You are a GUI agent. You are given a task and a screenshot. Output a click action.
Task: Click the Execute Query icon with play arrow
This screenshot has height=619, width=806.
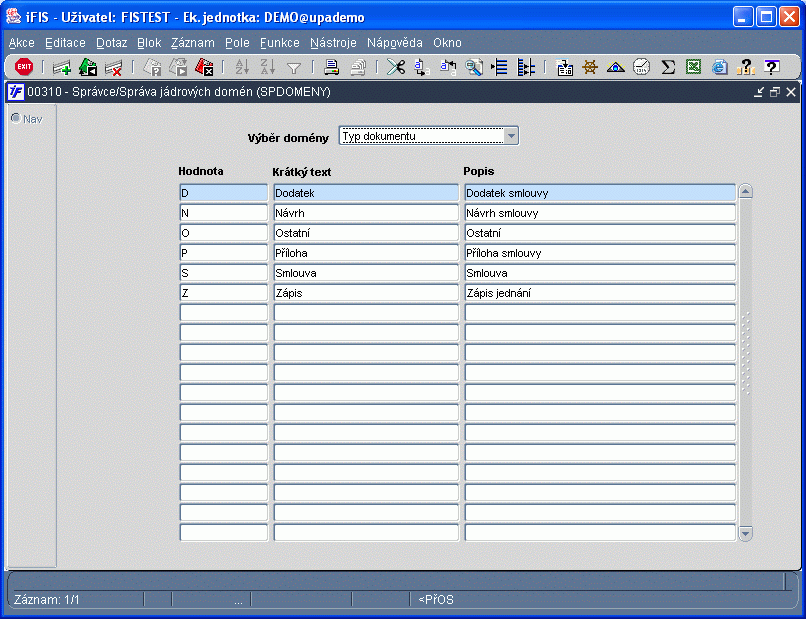(x=178, y=67)
